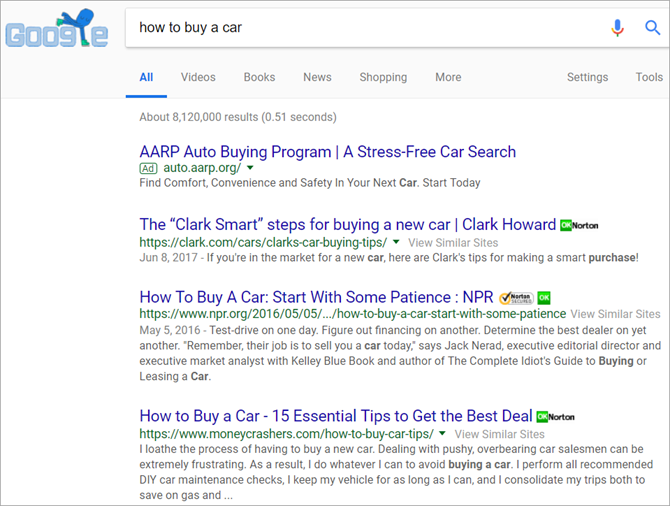Open search Tools
670x506 pixels.
click(x=649, y=77)
